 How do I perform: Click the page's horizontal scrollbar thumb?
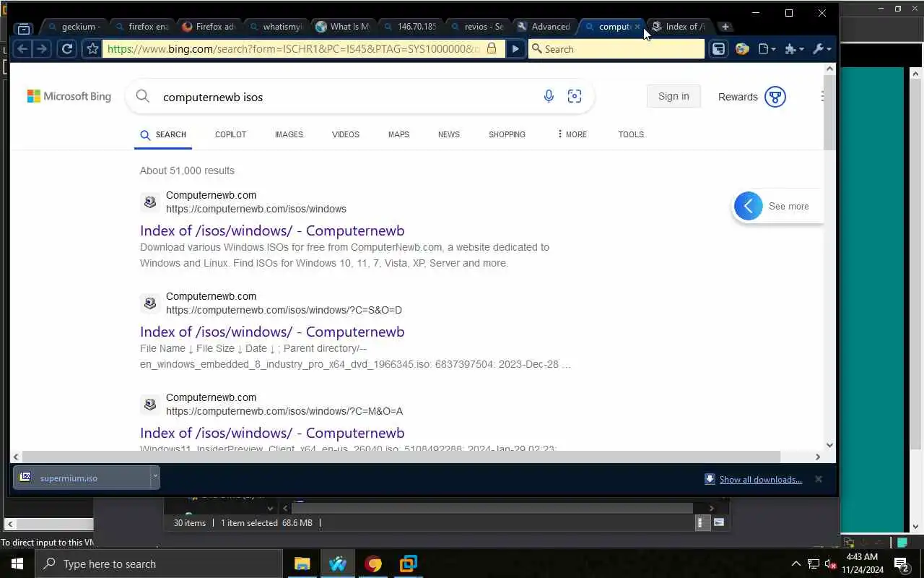pyautogui.click(x=403, y=457)
